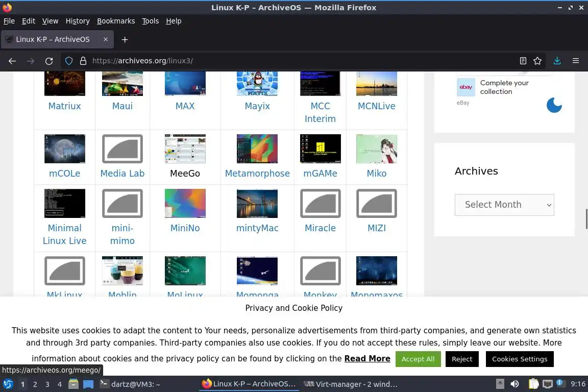Open the Minimal Linux Live link
This screenshot has width=588, height=392.
[x=64, y=234]
